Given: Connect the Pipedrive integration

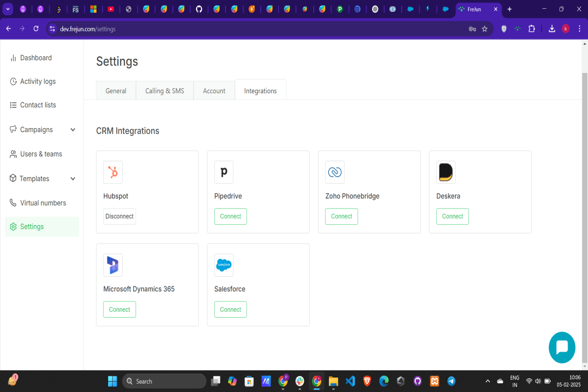Looking at the screenshot, I should point(230,216).
